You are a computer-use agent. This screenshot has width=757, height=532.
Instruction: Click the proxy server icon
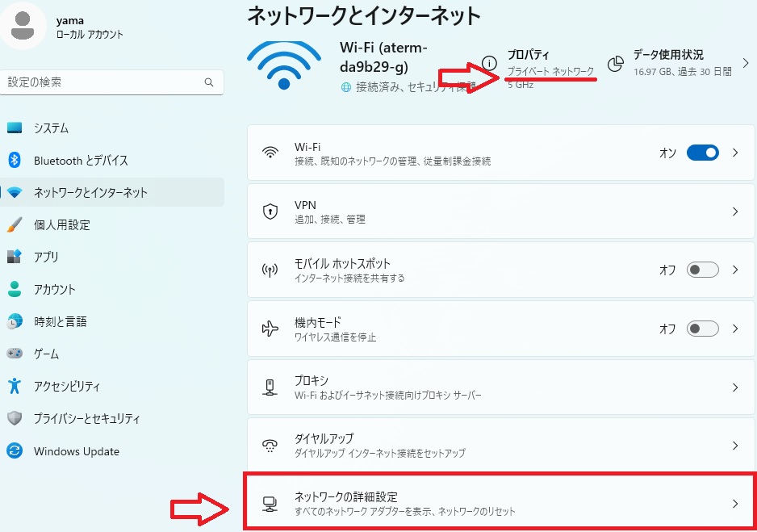[270, 387]
